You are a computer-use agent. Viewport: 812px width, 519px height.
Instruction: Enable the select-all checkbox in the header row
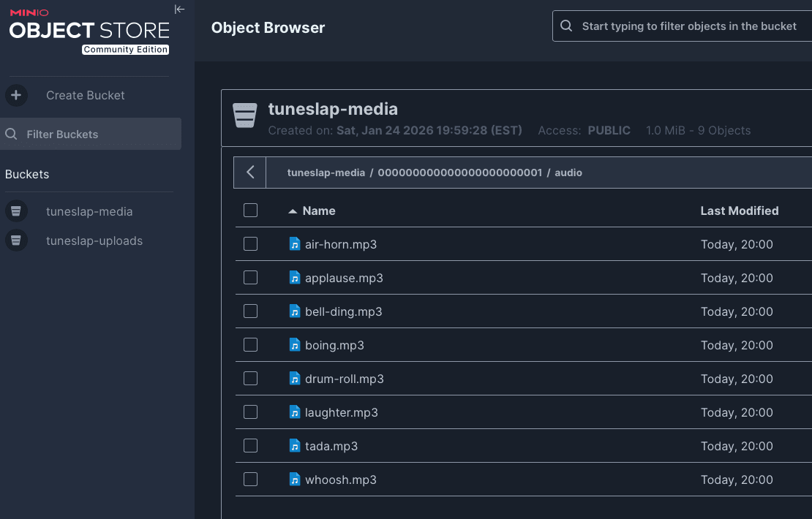(250, 209)
